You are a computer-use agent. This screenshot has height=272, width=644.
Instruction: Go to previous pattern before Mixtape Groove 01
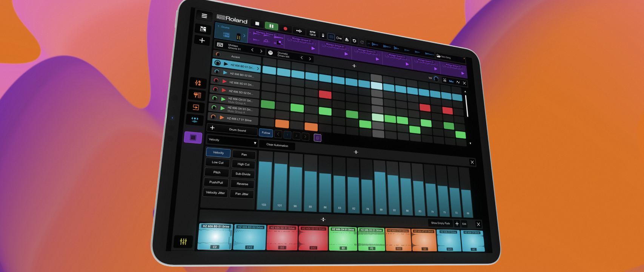coord(252,49)
